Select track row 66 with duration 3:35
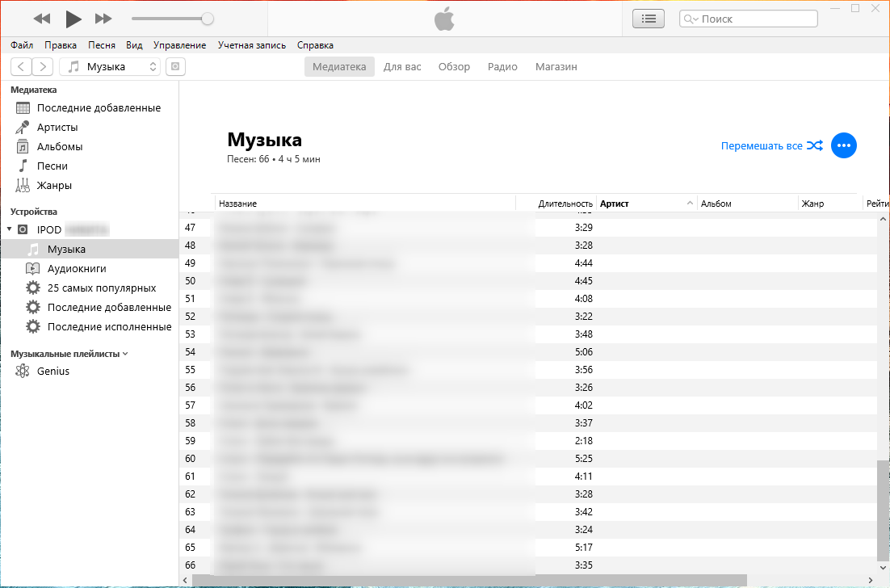 (528, 565)
